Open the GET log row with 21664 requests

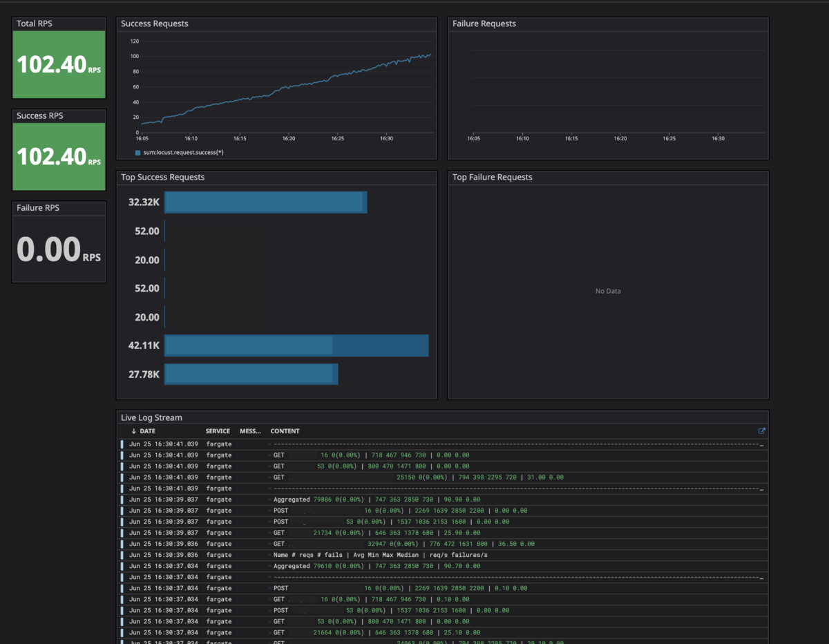(x=442, y=632)
